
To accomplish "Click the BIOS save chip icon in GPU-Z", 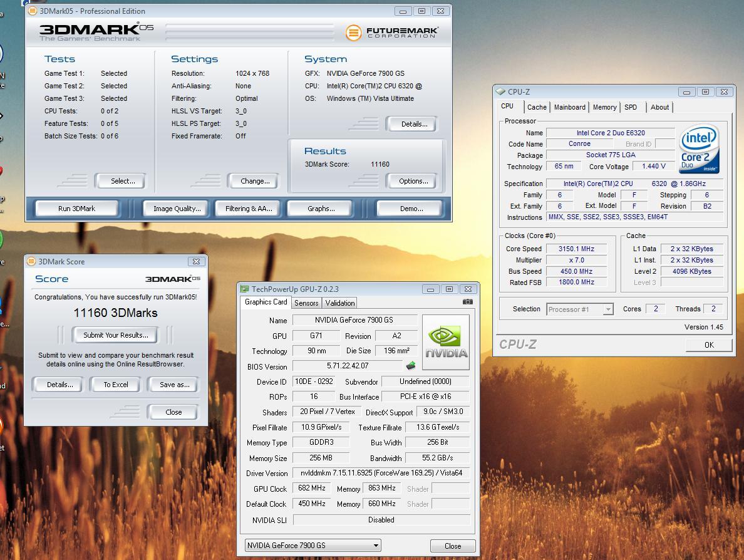I will coord(411,365).
